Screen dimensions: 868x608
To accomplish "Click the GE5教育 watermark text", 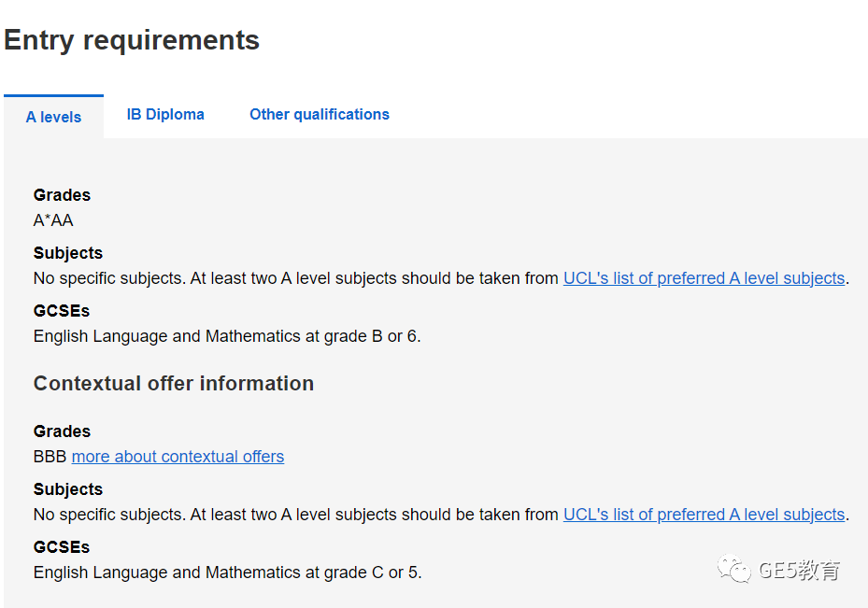I will tap(800, 570).
